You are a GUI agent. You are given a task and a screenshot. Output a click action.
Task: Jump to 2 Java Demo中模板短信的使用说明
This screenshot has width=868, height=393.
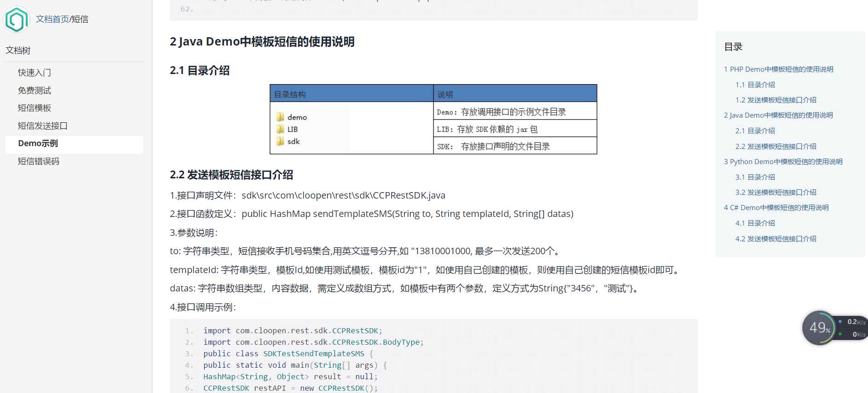click(x=778, y=115)
